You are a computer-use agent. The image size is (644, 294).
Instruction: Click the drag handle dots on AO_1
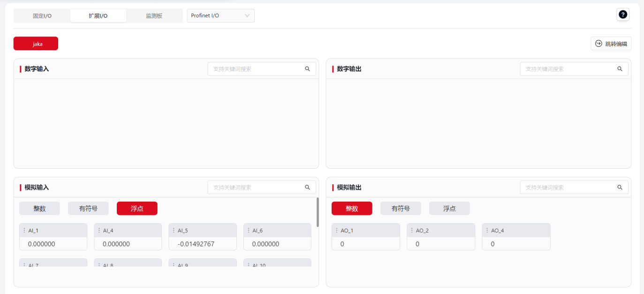[336, 231]
